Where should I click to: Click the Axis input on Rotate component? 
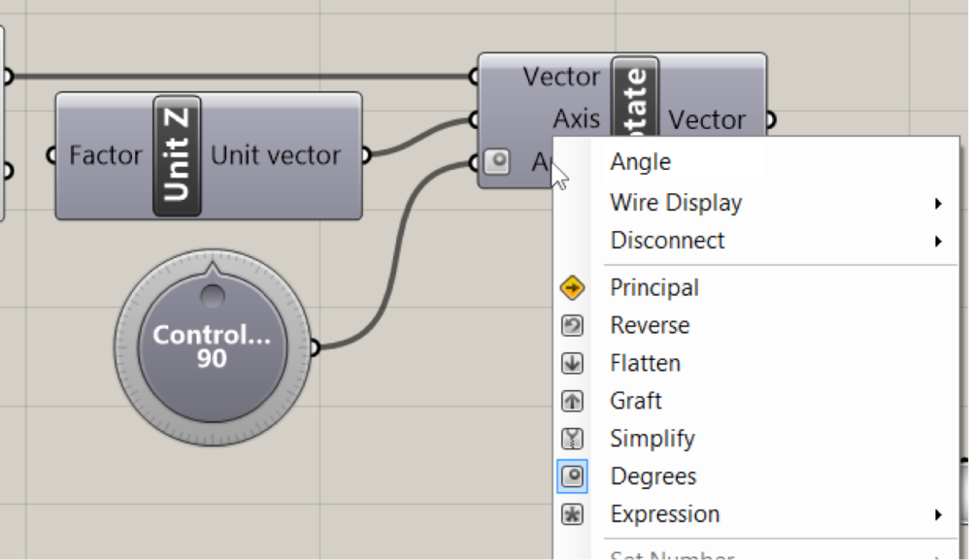click(x=576, y=118)
